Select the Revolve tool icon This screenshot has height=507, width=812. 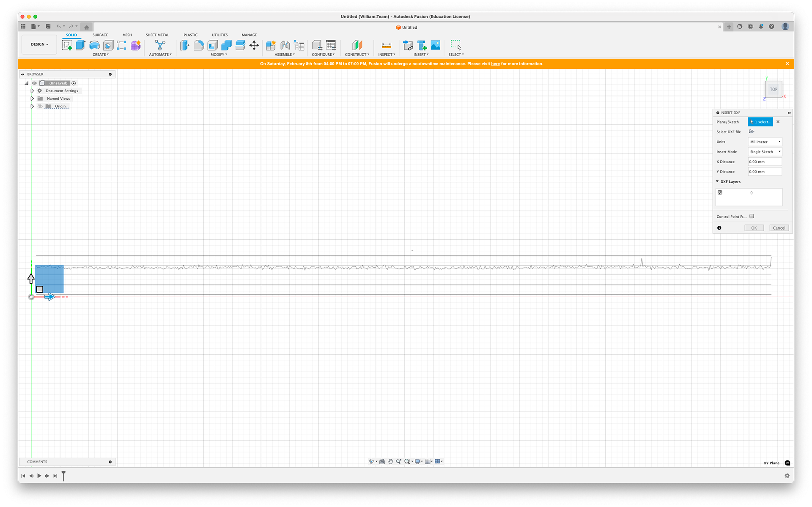coord(94,45)
